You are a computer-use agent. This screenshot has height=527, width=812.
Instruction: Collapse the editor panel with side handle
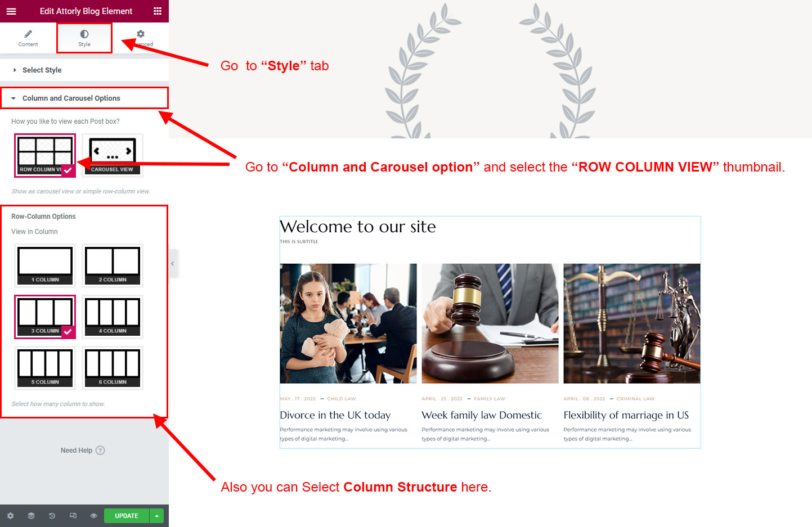(173, 263)
